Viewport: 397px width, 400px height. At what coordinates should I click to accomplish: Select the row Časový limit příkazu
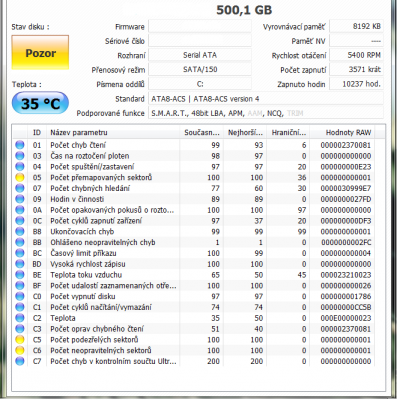[x=193, y=253]
